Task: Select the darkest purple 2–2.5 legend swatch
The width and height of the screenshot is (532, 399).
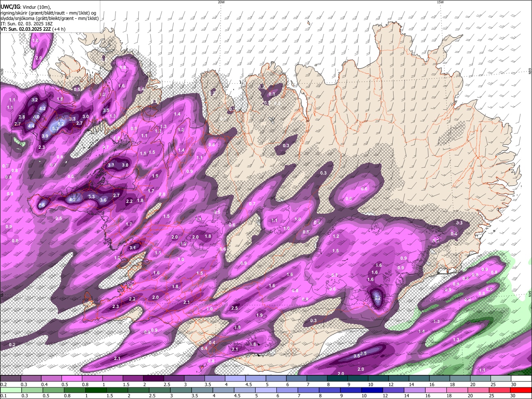Action: (x=153, y=378)
